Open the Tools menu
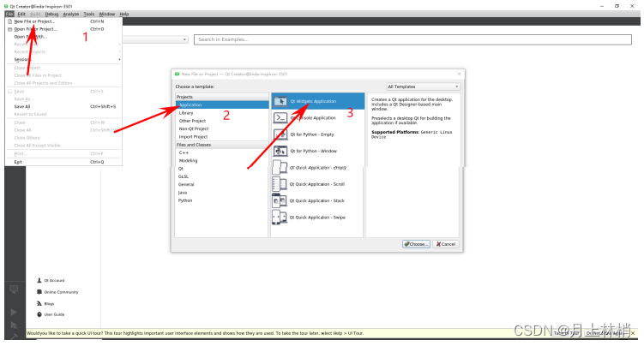Screen dimensions: 644x346 tap(89, 14)
